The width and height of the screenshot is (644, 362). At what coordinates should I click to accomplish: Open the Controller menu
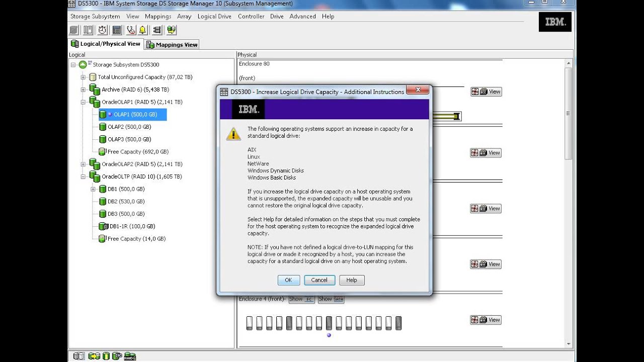pos(251,16)
